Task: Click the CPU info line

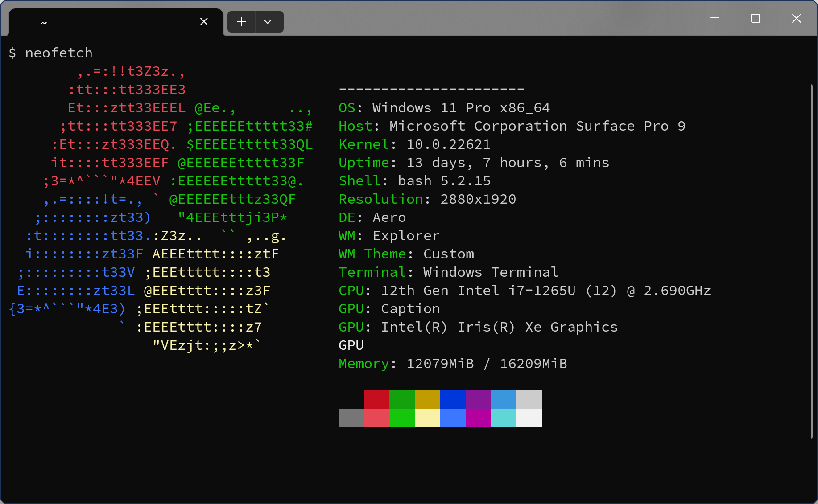Action: pos(524,291)
